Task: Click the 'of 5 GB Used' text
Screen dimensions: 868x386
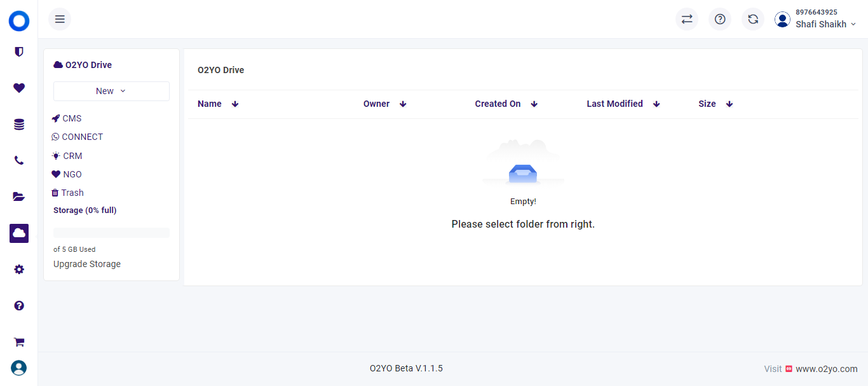Action: click(x=74, y=249)
